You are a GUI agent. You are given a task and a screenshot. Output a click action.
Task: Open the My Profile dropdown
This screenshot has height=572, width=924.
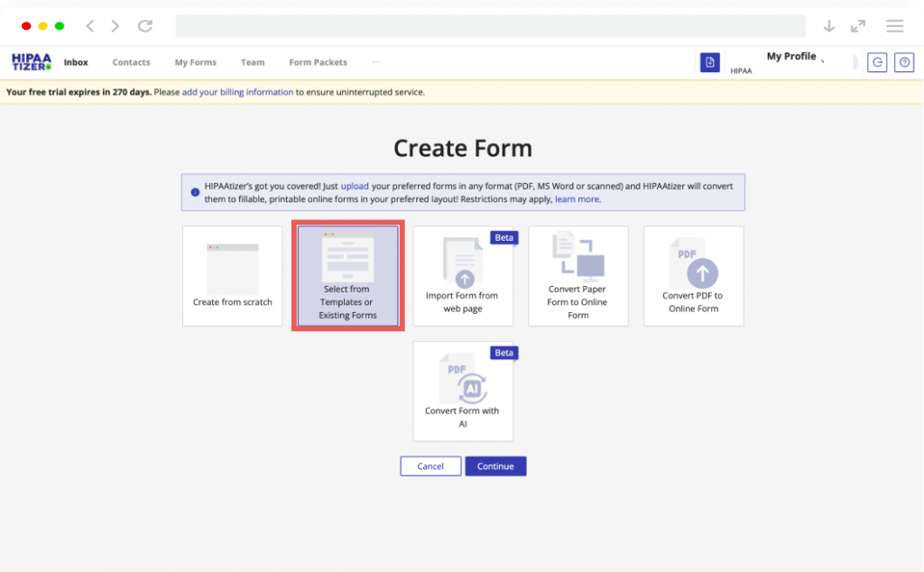[x=792, y=56]
